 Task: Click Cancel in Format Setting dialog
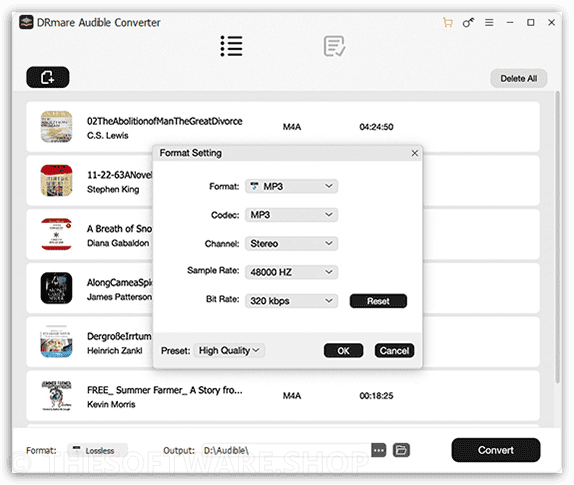click(x=394, y=351)
